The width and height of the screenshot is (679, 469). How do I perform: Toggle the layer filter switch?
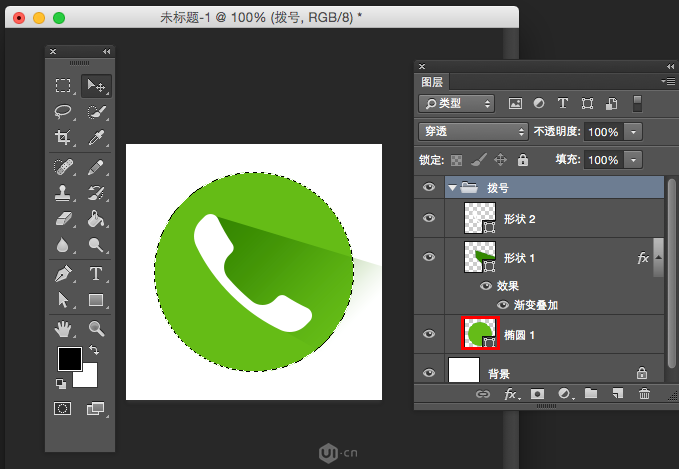pos(637,104)
